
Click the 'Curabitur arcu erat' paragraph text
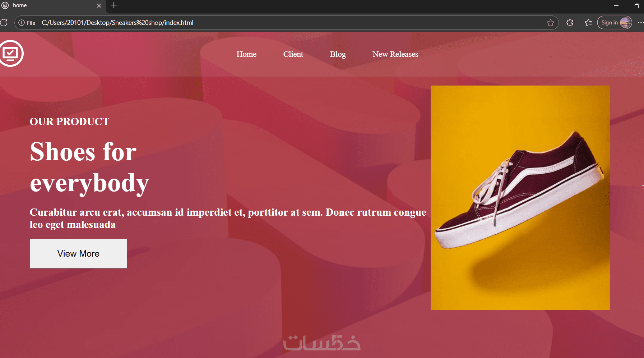[x=228, y=218]
